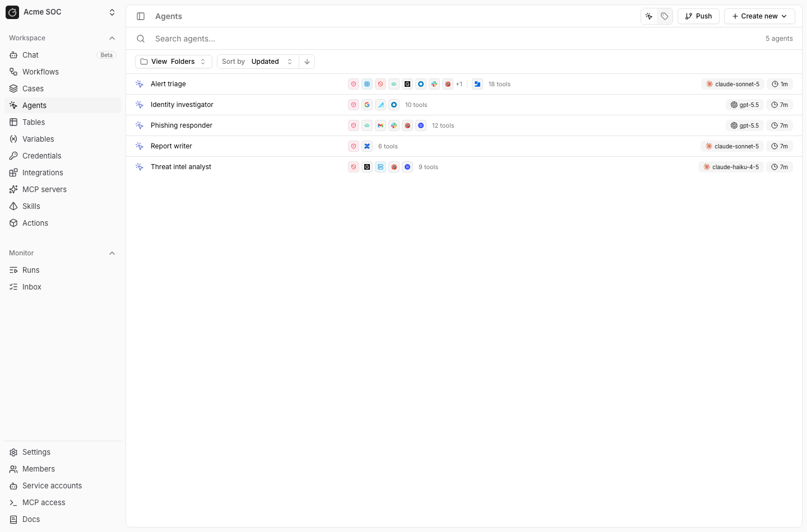Click the Confluence icon in Report writer row
Image resolution: width=807 pixels, height=532 pixels.
(x=367, y=146)
